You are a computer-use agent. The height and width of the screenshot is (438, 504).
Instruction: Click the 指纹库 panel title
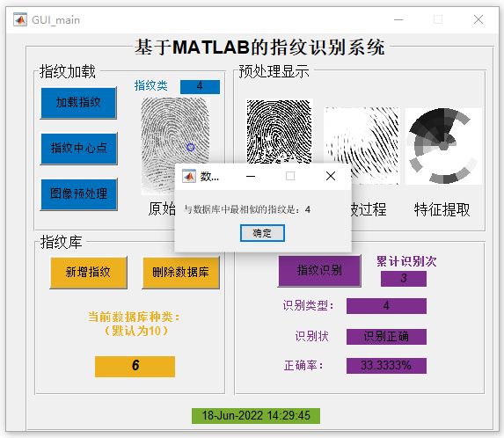tap(61, 242)
